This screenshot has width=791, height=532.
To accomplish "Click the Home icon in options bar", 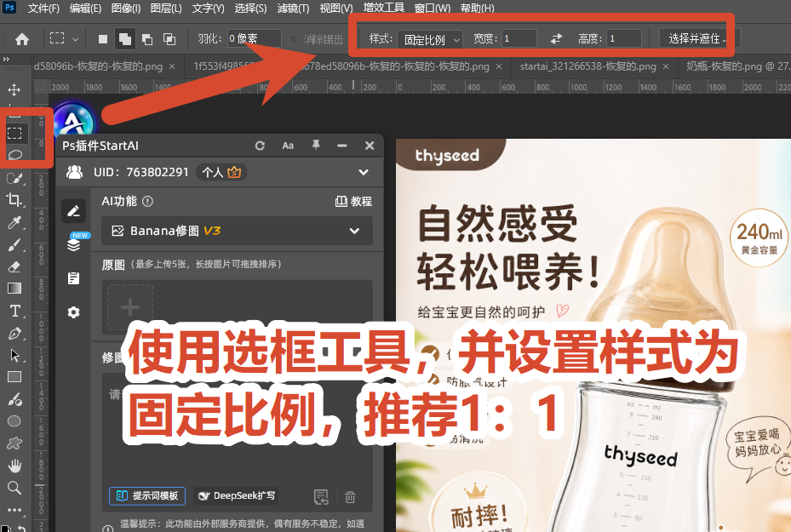I will [x=21, y=39].
